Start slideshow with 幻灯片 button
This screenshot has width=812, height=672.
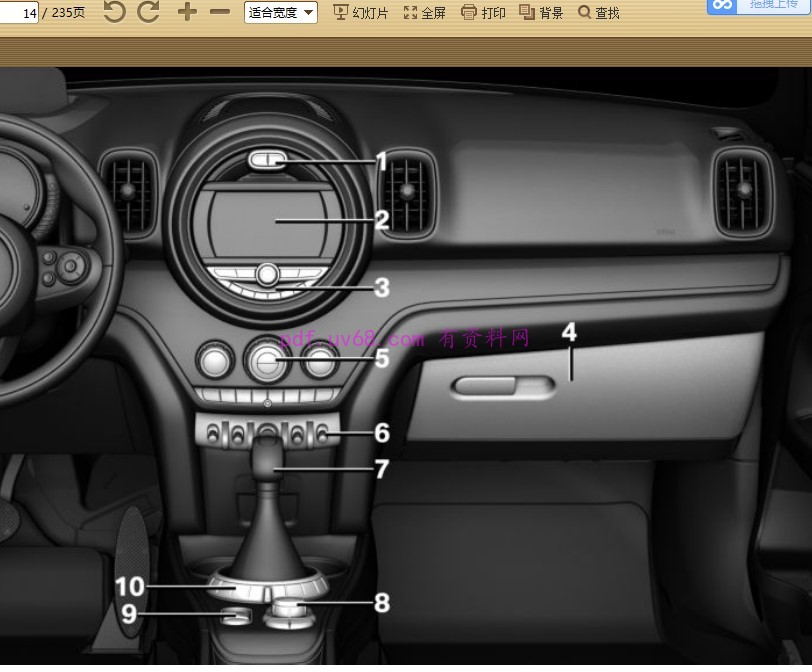[x=360, y=12]
